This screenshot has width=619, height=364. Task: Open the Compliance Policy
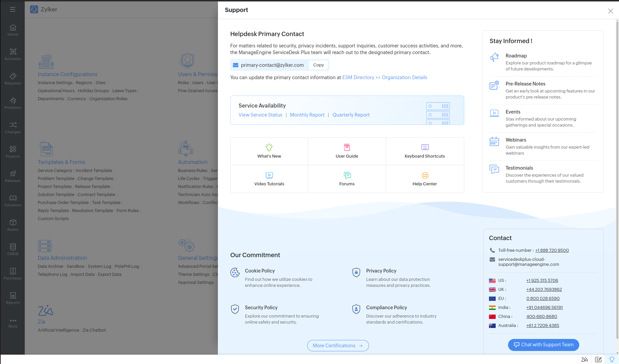(386, 308)
